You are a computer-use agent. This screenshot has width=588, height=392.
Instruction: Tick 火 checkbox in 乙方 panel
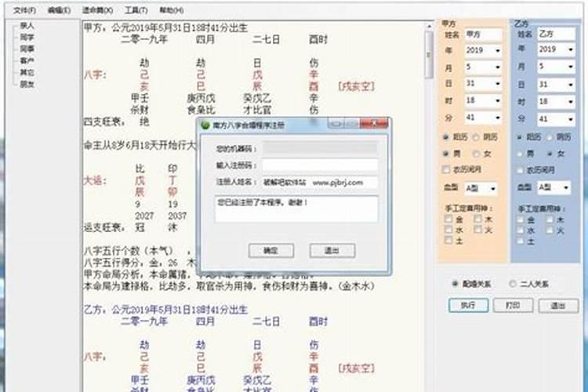[550, 230]
